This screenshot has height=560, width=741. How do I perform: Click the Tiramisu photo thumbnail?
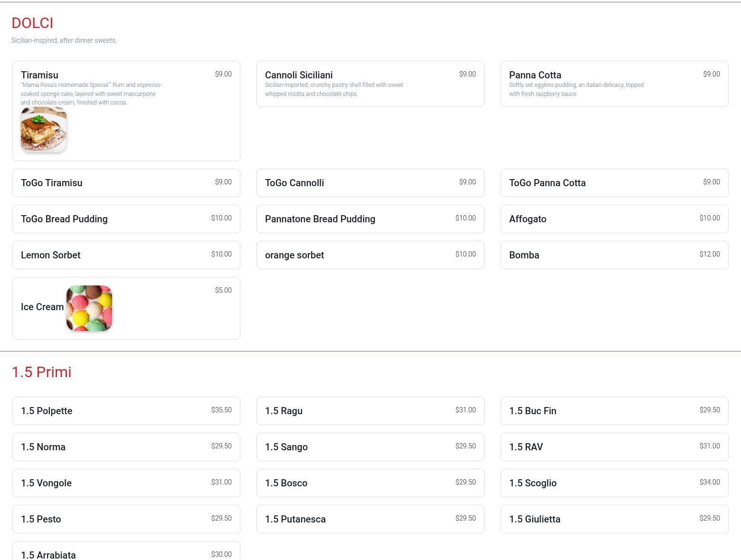(x=44, y=130)
